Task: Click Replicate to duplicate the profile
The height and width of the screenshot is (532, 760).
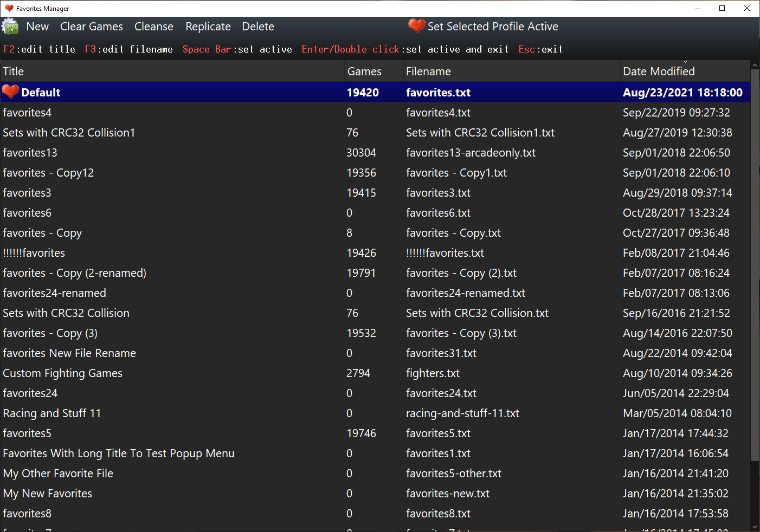Action: (x=208, y=27)
